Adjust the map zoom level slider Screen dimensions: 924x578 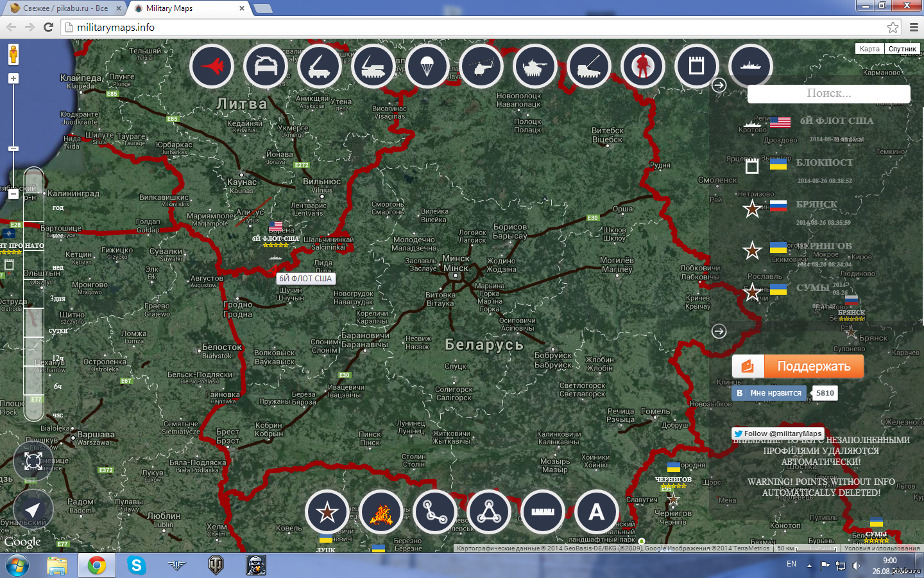point(13,148)
